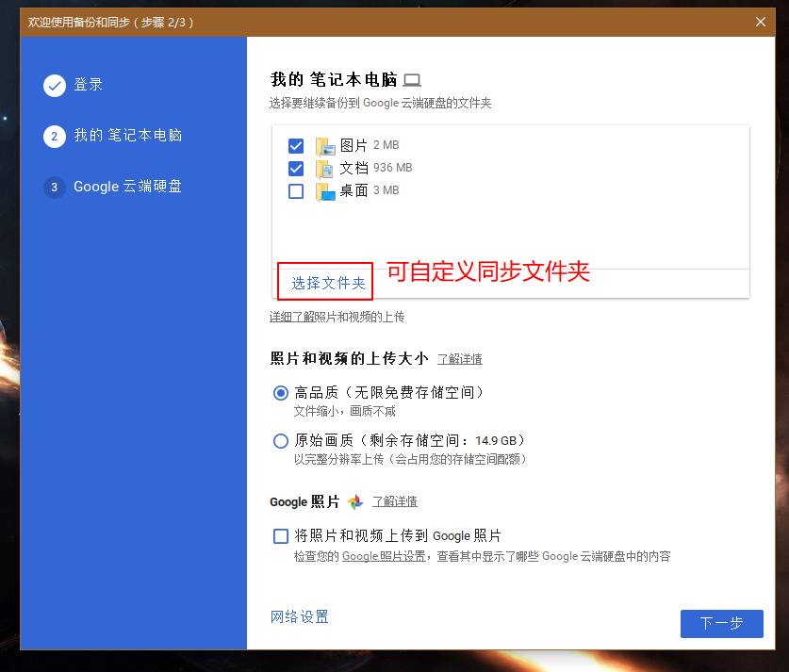Open 详细了解 photo and video upload link

(x=292, y=317)
